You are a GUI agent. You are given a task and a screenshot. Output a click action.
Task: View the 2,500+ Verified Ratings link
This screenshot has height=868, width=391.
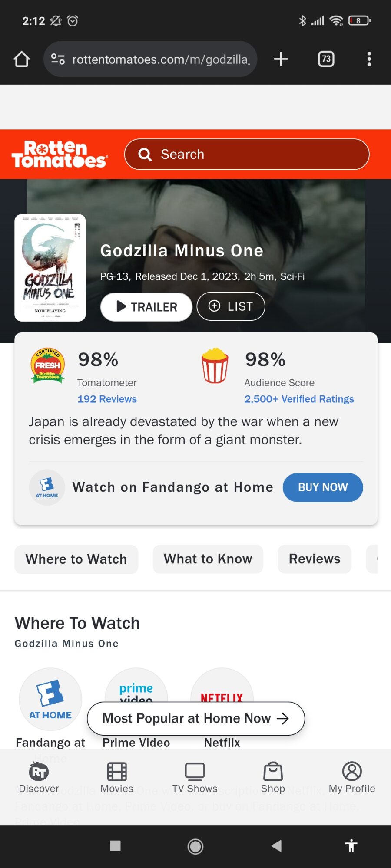(x=299, y=399)
